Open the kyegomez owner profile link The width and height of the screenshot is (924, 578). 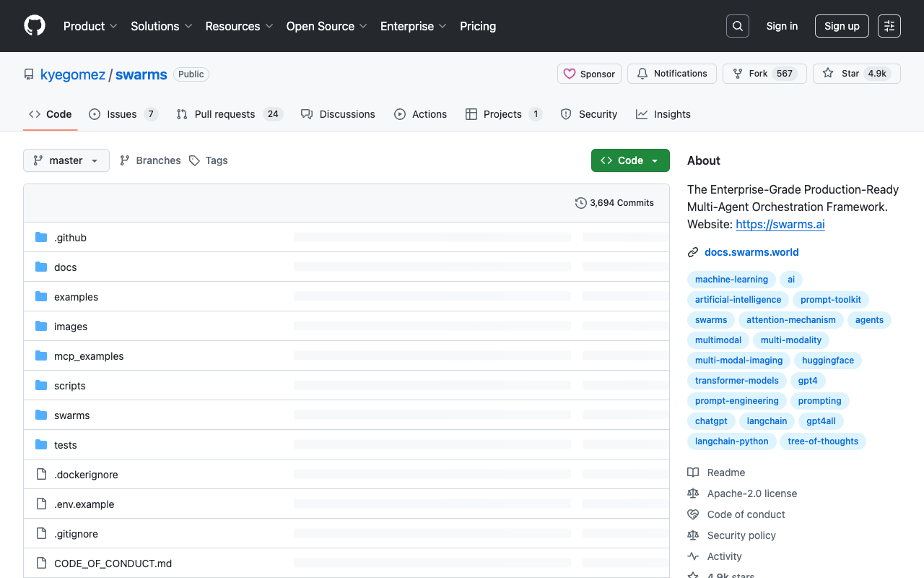(73, 74)
